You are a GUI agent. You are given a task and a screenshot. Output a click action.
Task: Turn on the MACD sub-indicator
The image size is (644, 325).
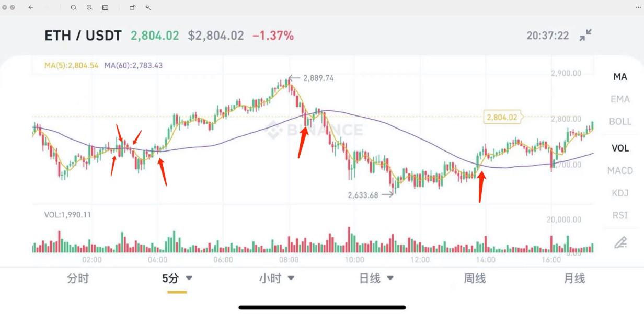[x=620, y=170]
